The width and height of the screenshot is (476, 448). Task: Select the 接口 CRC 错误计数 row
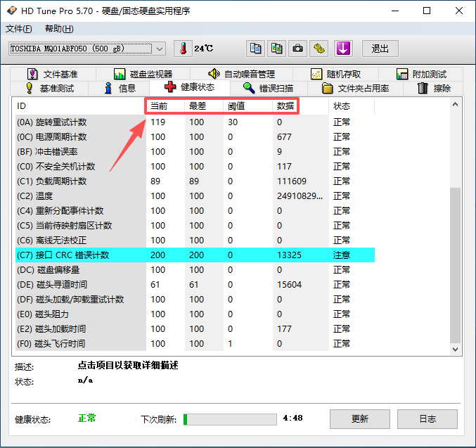[x=63, y=255]
